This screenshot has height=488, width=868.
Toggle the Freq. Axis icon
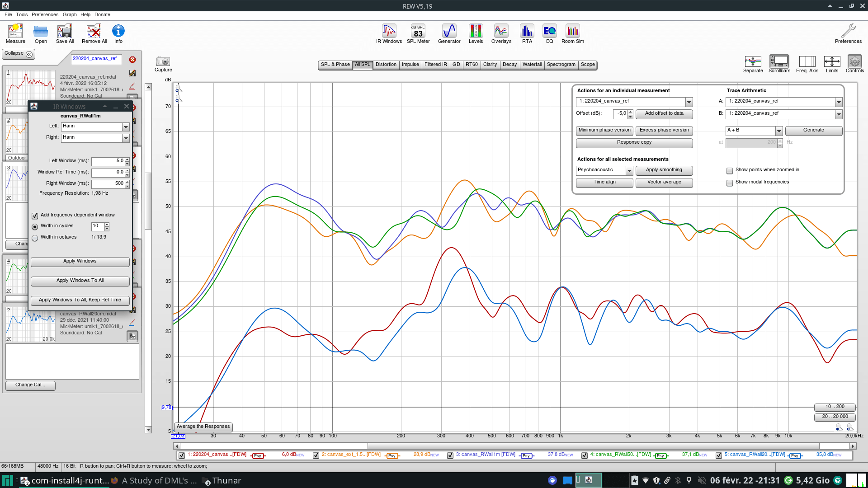pyautogui.click(x=807, y=64)
